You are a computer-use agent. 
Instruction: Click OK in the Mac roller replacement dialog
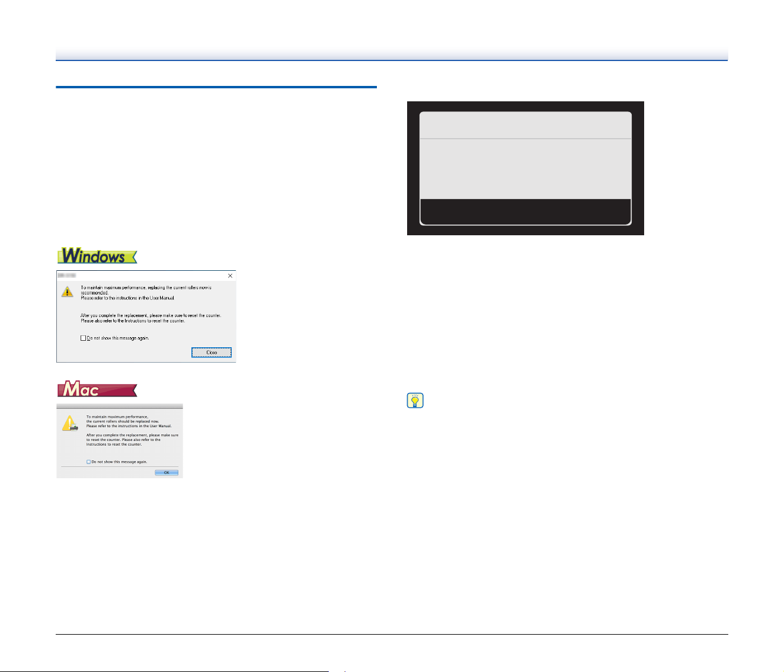click(167, 472)
